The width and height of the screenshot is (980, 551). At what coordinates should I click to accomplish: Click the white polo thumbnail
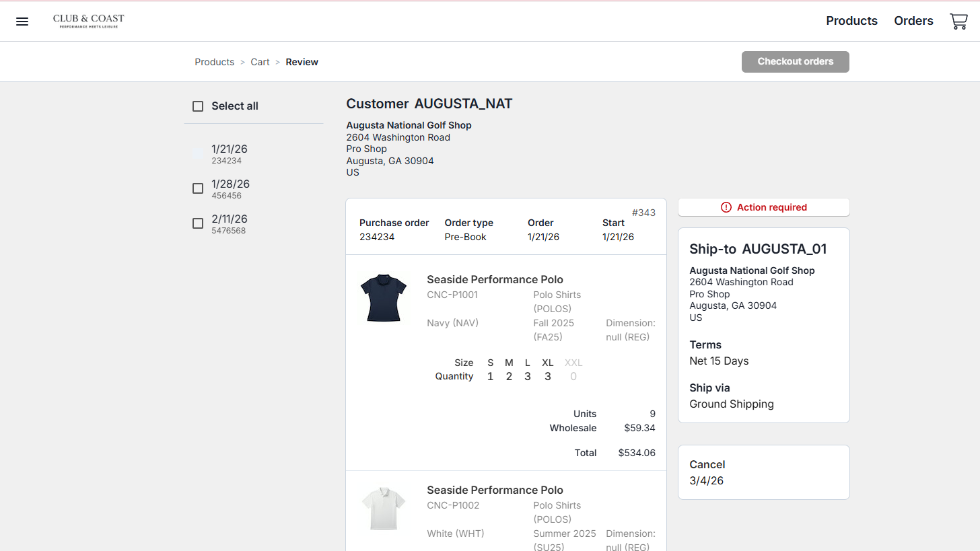(x=384, y=508)
